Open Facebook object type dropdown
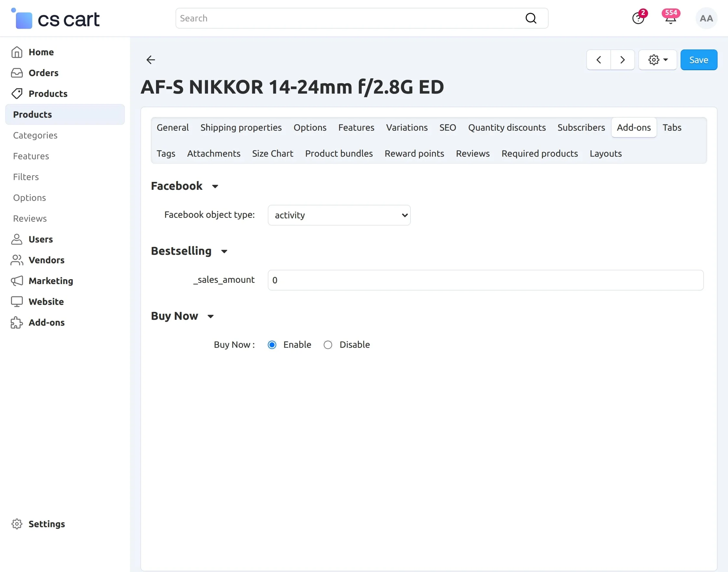Image resolution: width=728 pixels, height=572 pixels. tap(339, 215)
